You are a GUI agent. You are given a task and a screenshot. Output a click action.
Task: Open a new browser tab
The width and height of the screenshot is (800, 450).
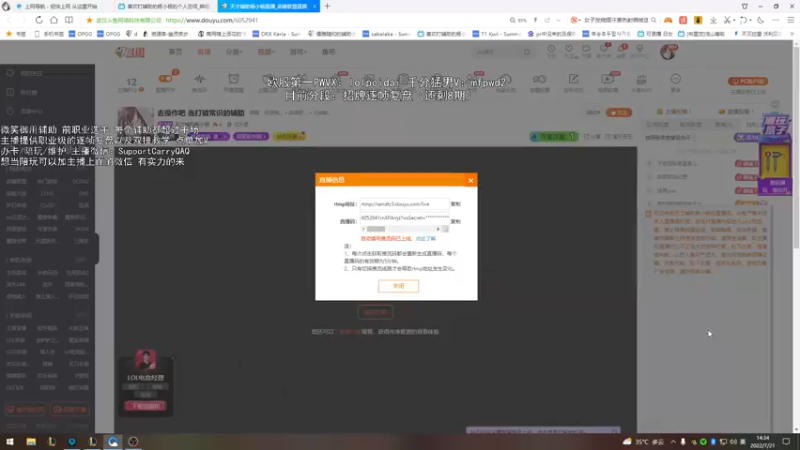327,6
